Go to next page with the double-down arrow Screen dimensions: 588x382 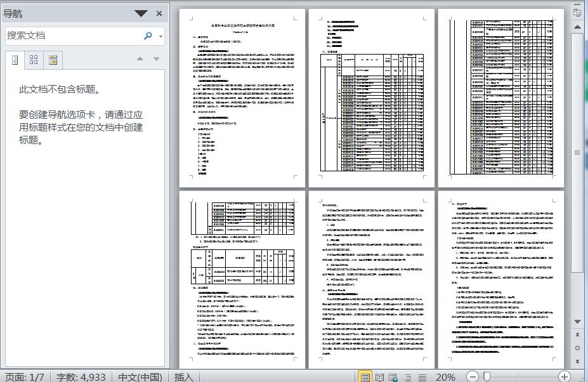pos(577,361)
